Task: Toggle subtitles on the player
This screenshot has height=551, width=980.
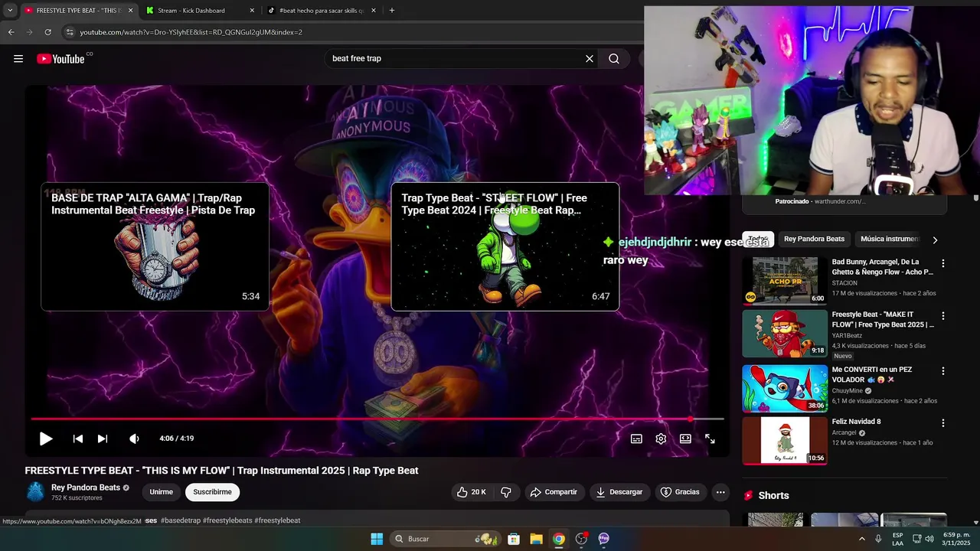Action: [636, 439]
